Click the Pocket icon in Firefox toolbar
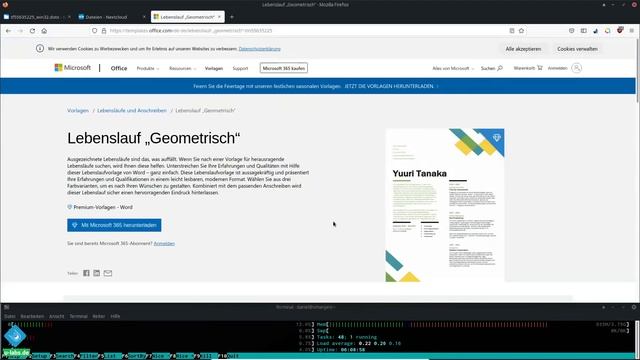 click(571, 31)
